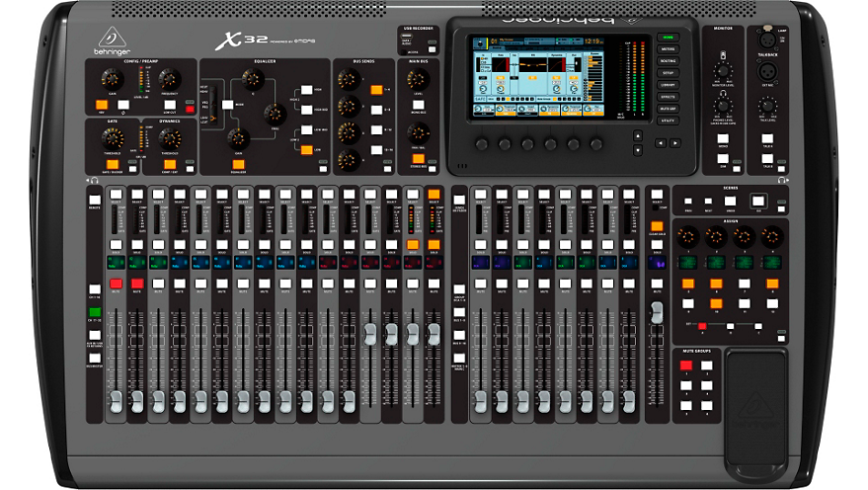The height and width of the screenshot is (490, 868).
Task: Click channel 16 orange Select button
Action: (434, 195)
